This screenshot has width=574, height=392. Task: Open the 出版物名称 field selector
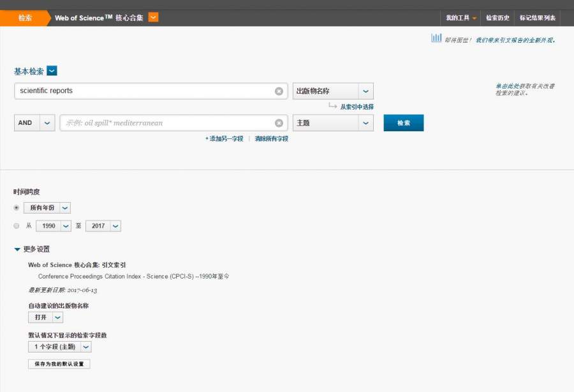pos(333,91)
